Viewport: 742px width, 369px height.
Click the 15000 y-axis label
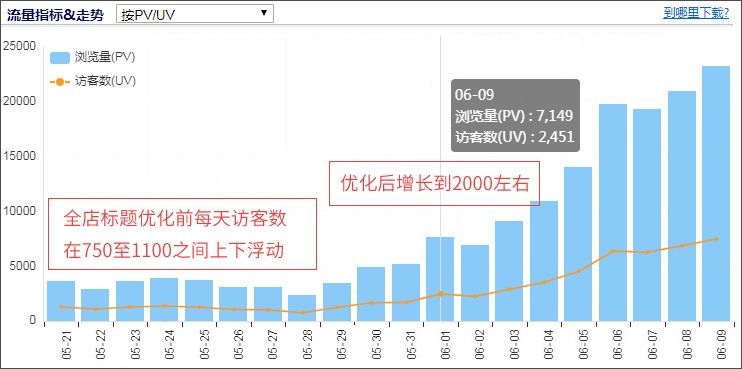[x=19, y=156]
